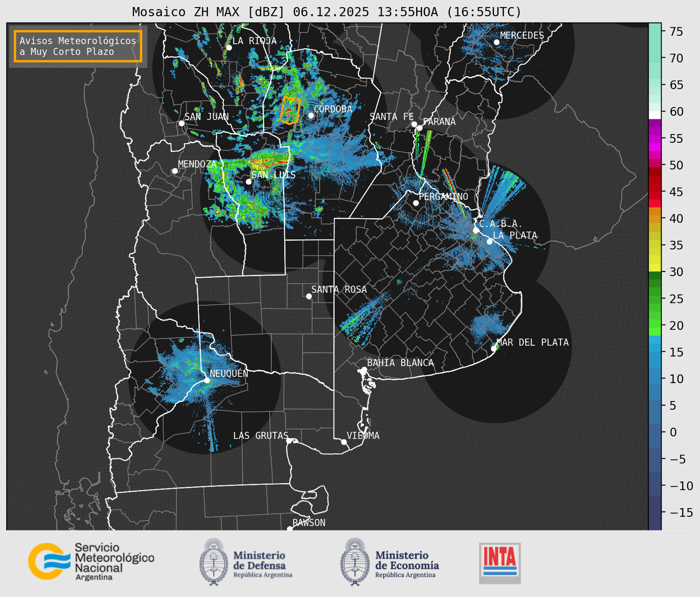Click the RAWSON label text
Screen dimensions: 700x597
(x=309, y=523)
